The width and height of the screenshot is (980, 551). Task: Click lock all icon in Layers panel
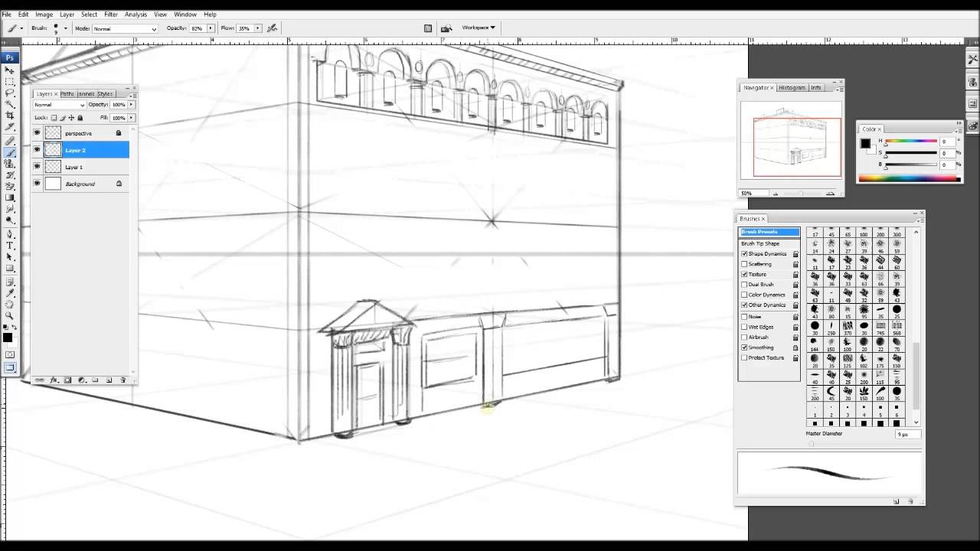80,118
